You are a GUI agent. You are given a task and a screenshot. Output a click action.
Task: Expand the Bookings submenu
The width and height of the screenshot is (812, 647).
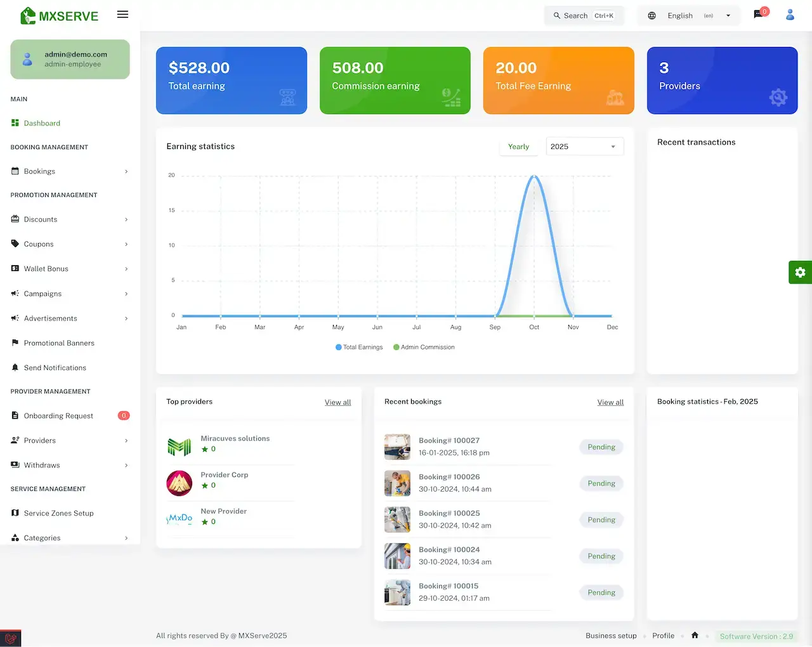tap(126, 171)
